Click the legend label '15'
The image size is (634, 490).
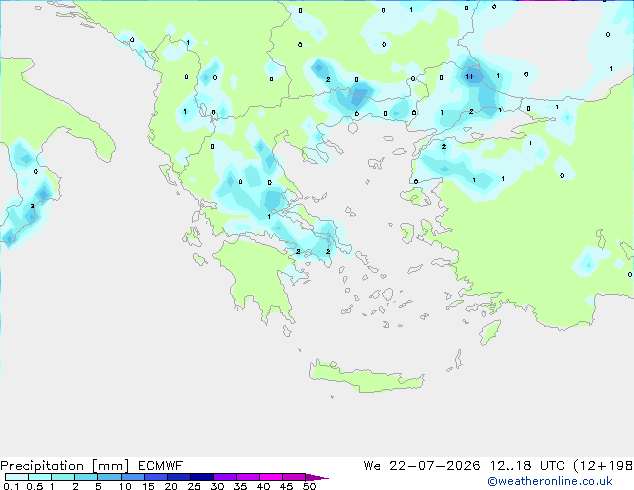click(148, 486)
